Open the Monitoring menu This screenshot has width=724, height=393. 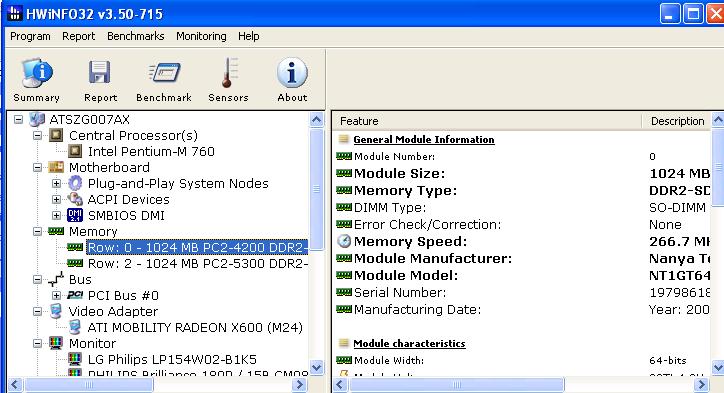(x=201, y=36)
